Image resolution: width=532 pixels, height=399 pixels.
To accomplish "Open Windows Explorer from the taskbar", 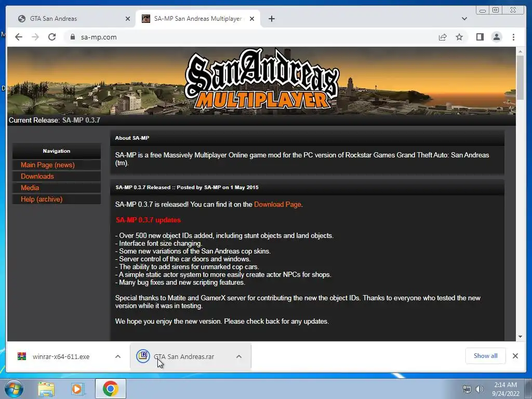I will pyautogui.click(x=46, y=389).
